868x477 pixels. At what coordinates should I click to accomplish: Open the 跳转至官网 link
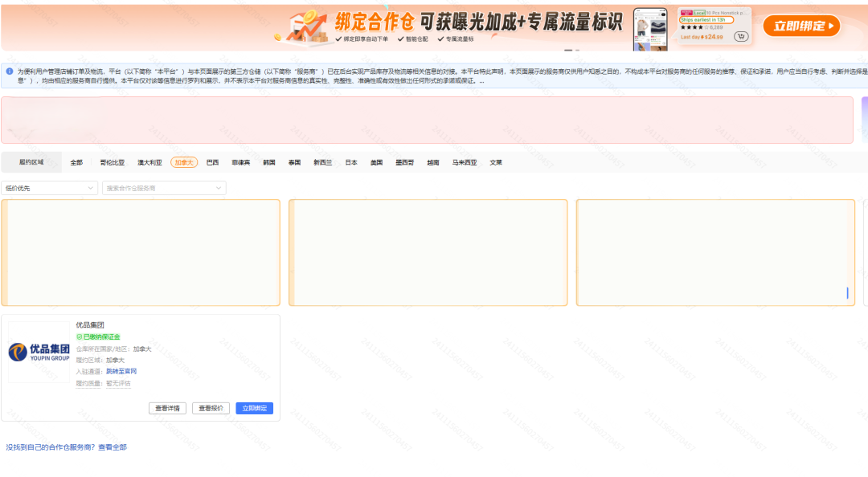pyautogui.click(x=121, y=371)
